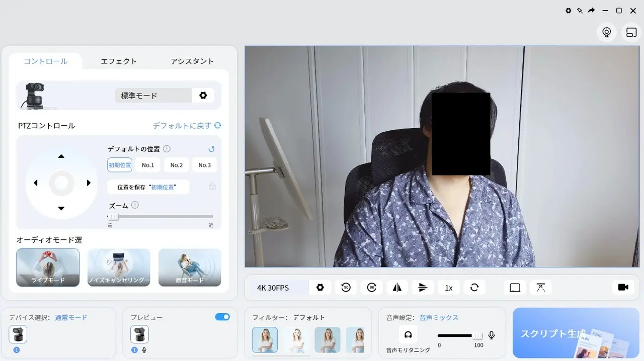The width and height of the screenshot is (644, 361).
Task: Click the デフォルトに戻す reset link
Action: [187, 126]
